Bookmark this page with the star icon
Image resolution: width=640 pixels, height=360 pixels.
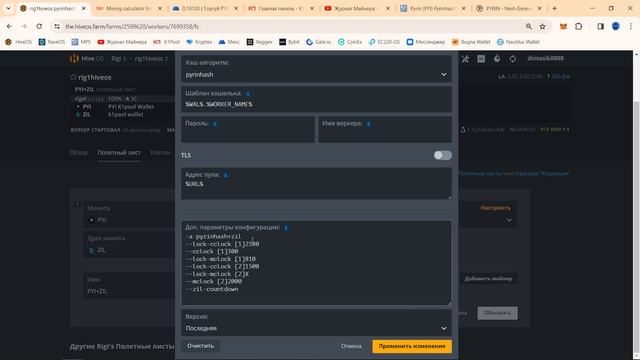point(542,26)
